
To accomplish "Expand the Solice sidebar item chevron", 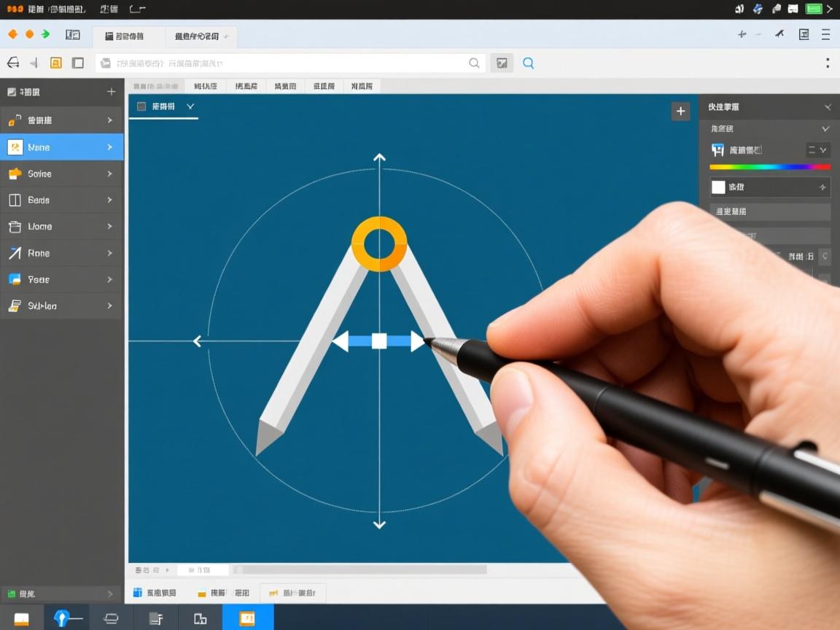I will [x=109, y=174].
